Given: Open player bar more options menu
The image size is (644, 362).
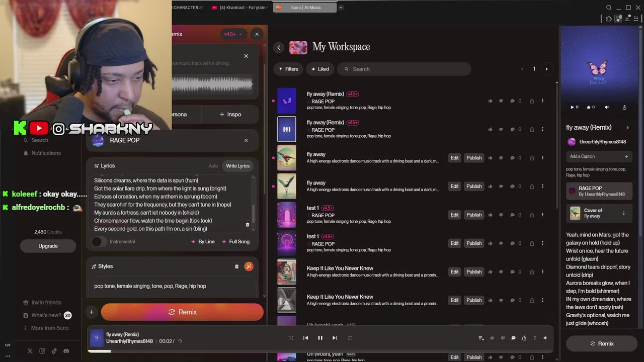Looking at the screenshot, I should (535, 338).
